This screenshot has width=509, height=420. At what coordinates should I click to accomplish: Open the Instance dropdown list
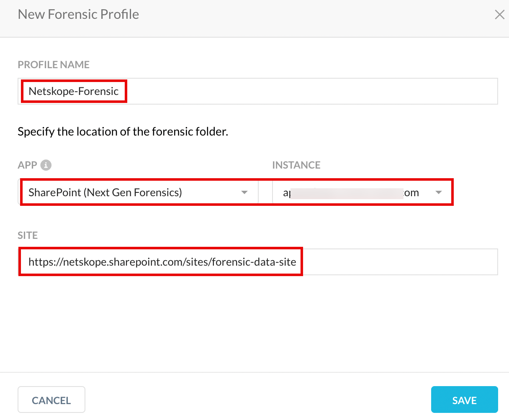pyautogui.click(x=362, y=192)
